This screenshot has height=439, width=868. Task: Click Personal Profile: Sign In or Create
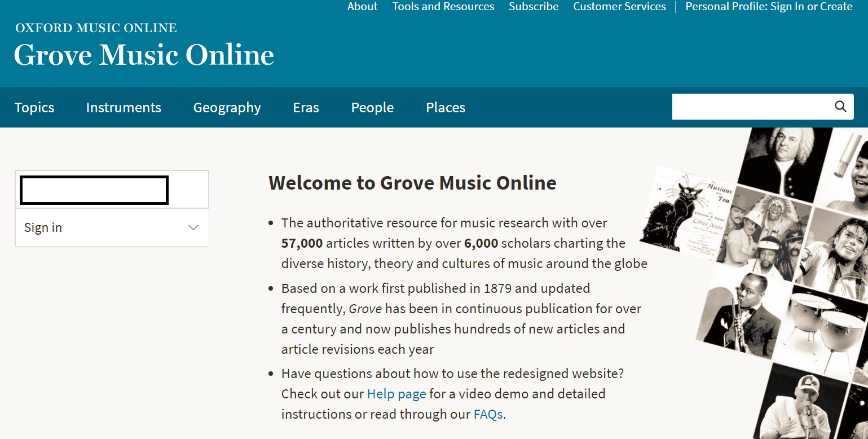tap(769, 6)
